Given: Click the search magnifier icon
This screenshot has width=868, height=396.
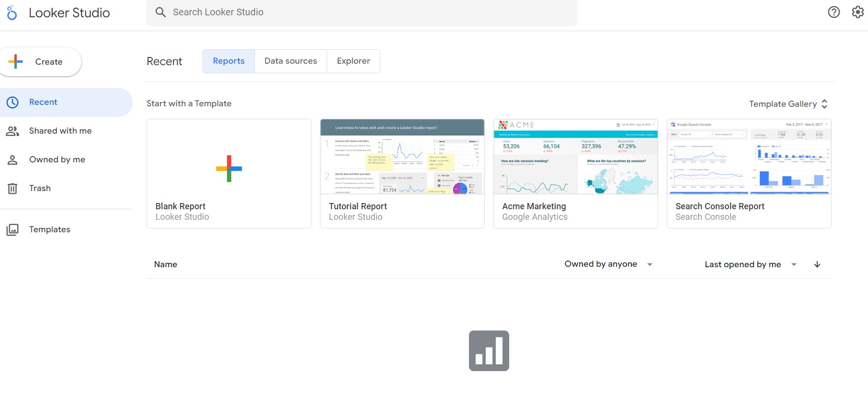Looking at the screenshot, I should pos(160,12).
